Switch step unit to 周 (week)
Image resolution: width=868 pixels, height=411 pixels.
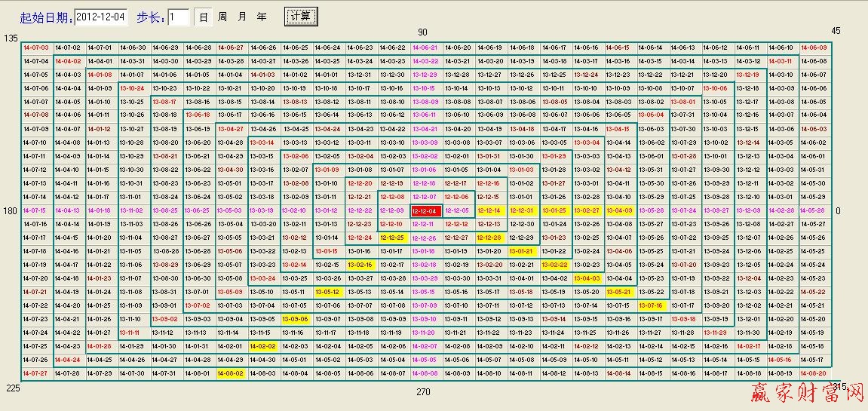click(222, 17)
